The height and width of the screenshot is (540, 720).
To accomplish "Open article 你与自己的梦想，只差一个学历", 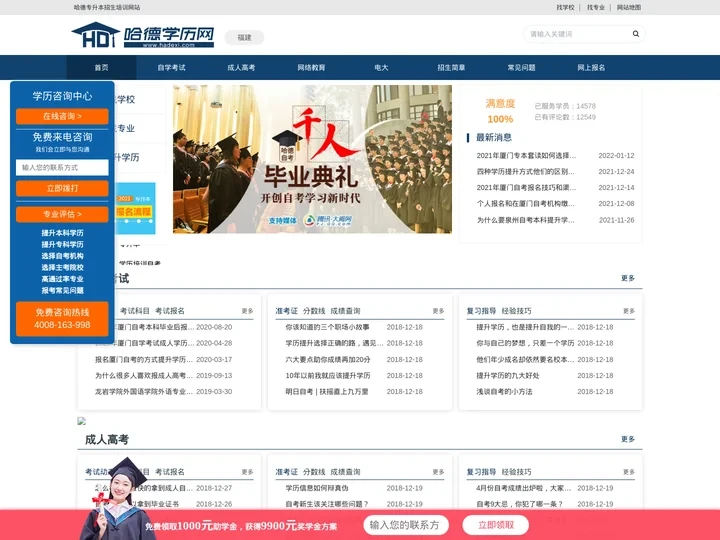I will [525, 343].
